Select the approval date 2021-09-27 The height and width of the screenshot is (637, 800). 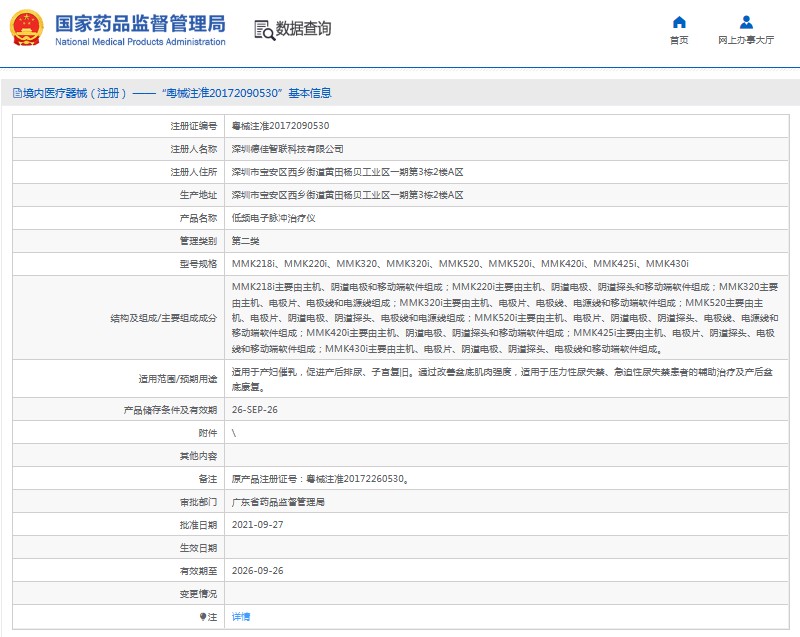[x=258, y=525]
